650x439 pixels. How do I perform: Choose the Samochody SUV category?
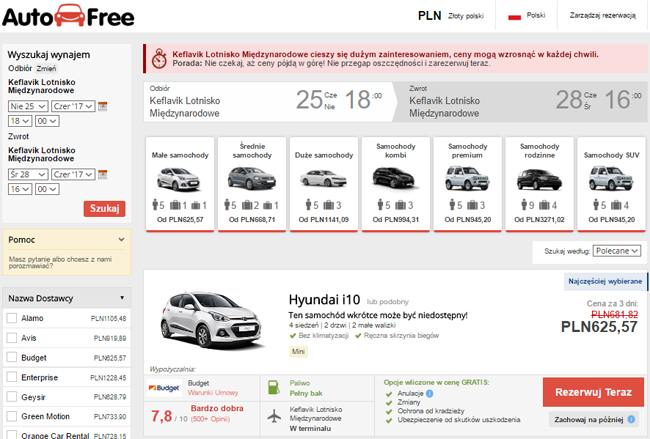(610, 181)
